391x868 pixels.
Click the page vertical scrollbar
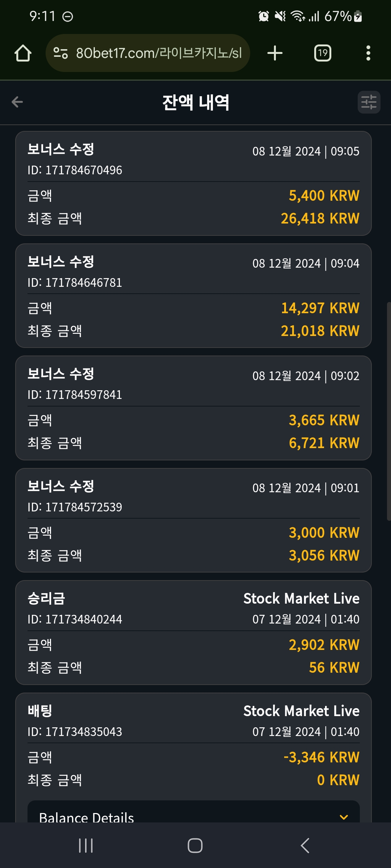(x=389, y=411)
